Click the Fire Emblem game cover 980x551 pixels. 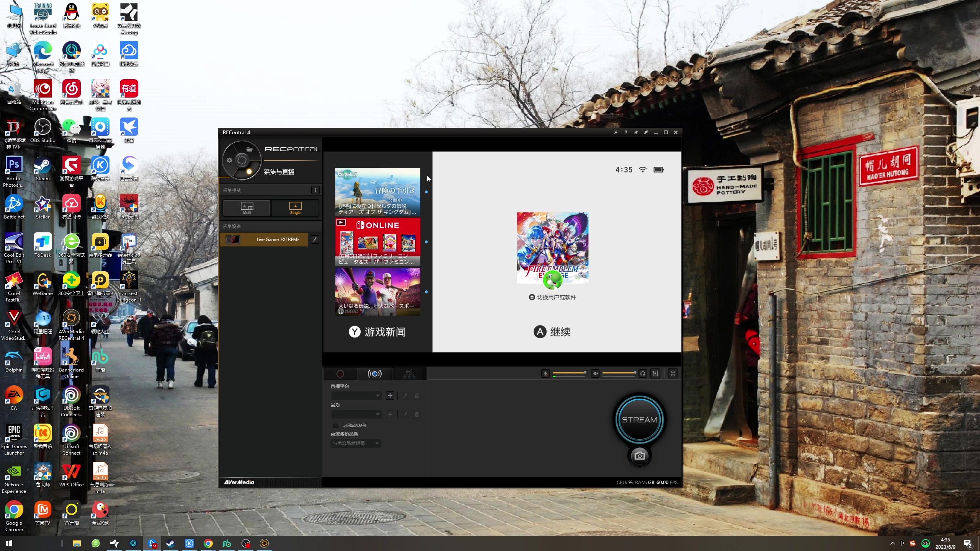[x=552, y=248]
